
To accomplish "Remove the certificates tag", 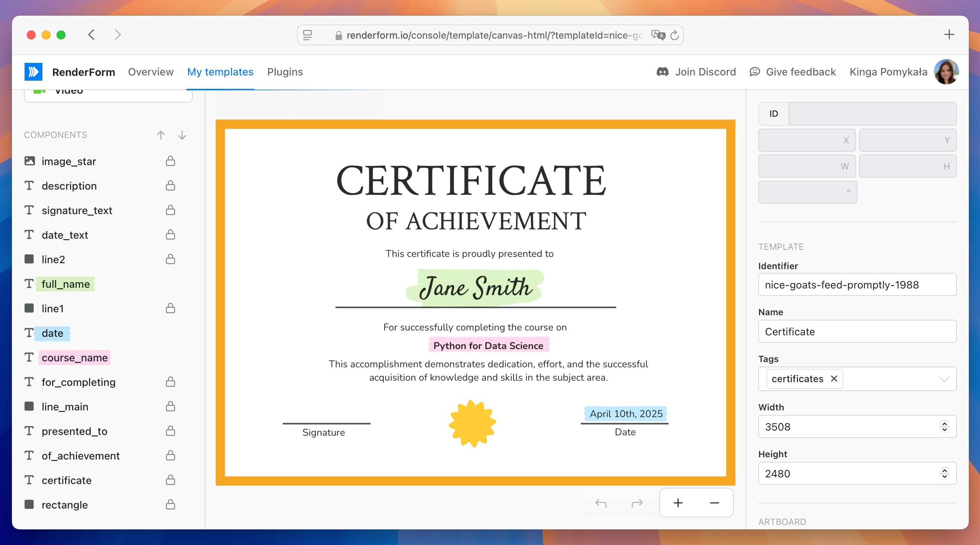I will click(834, 378).
